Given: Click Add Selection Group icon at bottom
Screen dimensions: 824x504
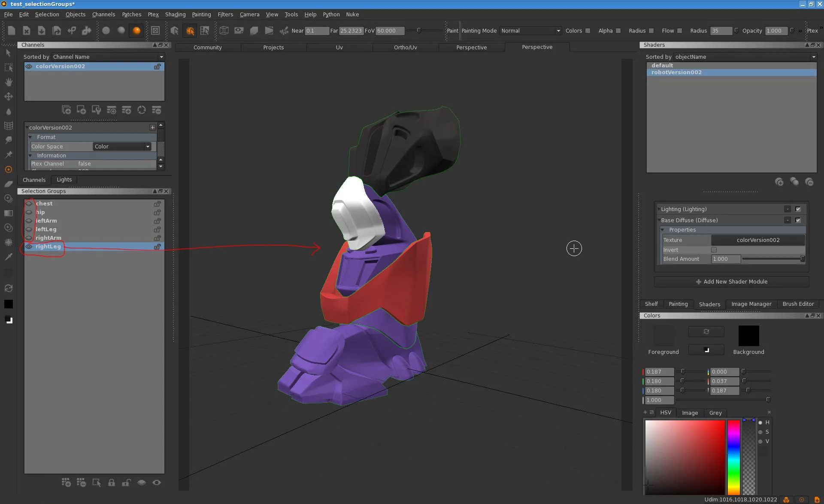Looking at the screenshot, I should 66,483.
